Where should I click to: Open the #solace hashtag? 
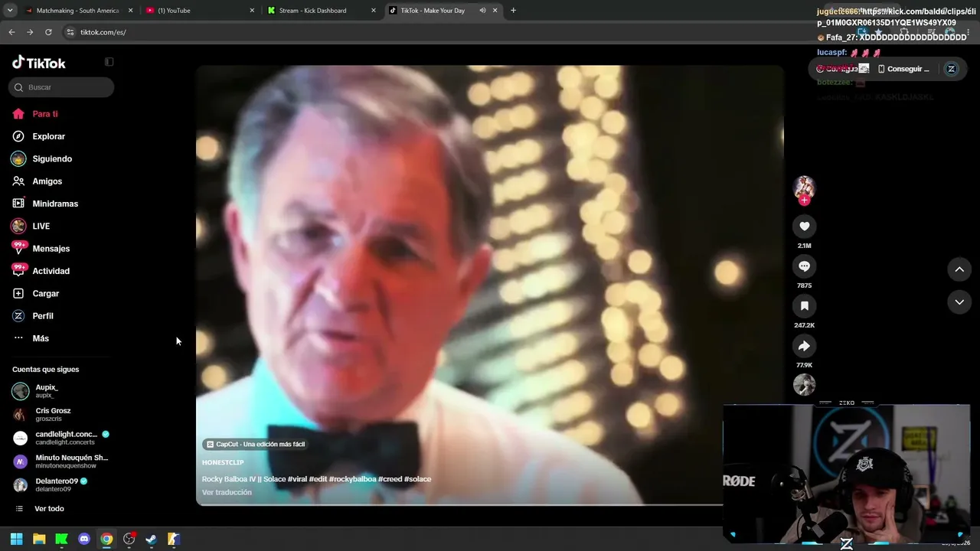point(418,479)
